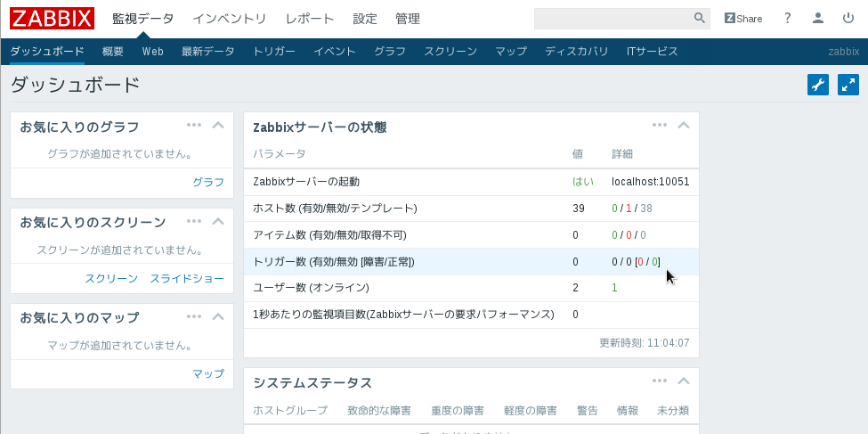Select the 概要 submenu tab
868x434 pixels.
tap(113, 52)
